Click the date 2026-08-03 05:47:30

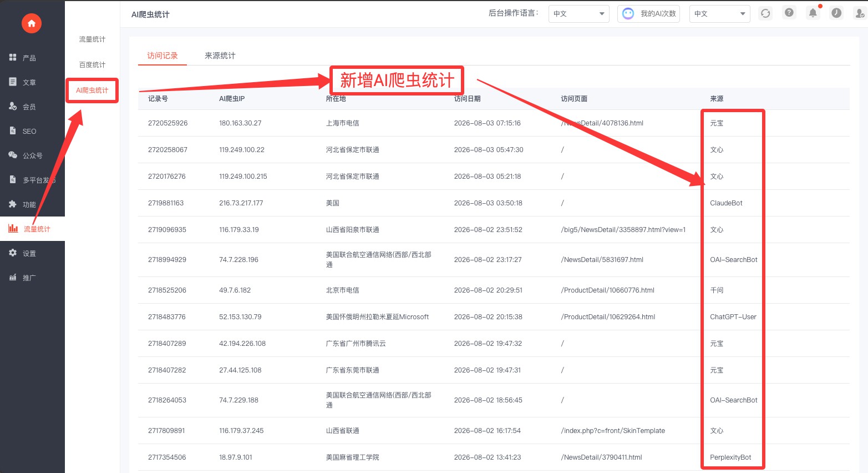[x=489, y=150]
